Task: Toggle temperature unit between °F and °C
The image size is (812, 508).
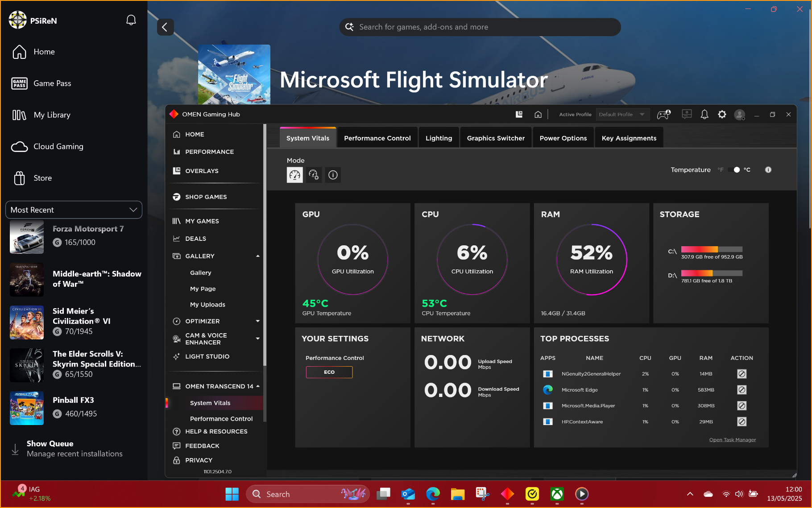Action: pos(734,170)
